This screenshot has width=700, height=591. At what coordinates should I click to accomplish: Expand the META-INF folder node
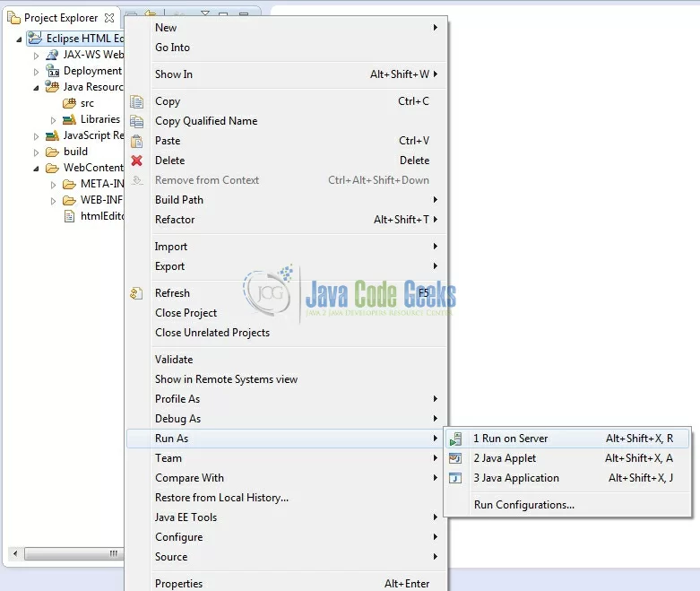point(53,185)
